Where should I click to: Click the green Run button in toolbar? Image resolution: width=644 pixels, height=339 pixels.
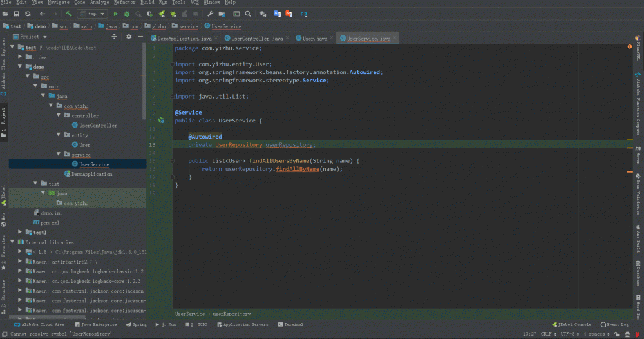coord(116,14)
